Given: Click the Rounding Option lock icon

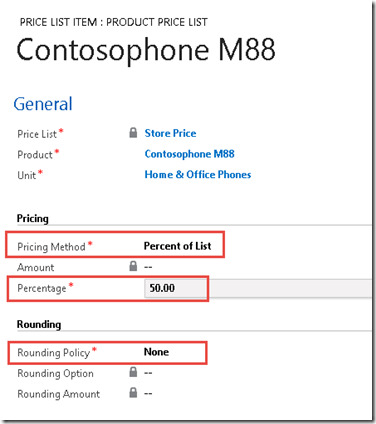Looking at the screenshot, I should coord(133,372).
